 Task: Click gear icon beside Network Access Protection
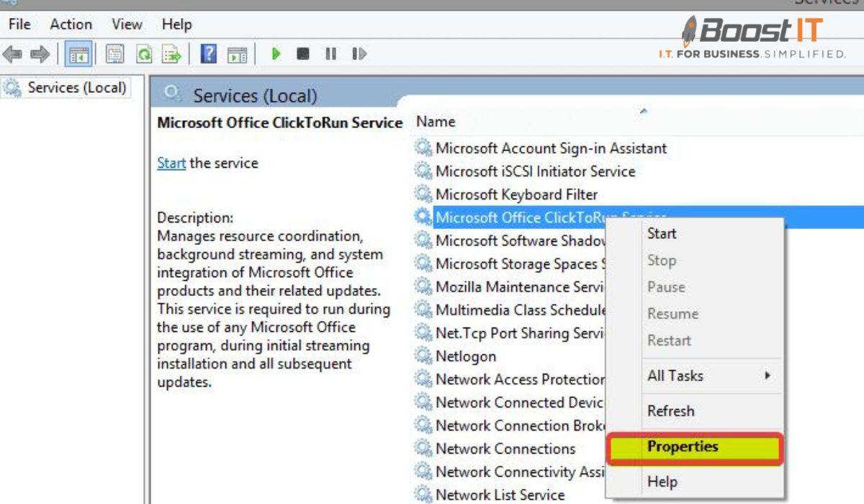point(423,379)
